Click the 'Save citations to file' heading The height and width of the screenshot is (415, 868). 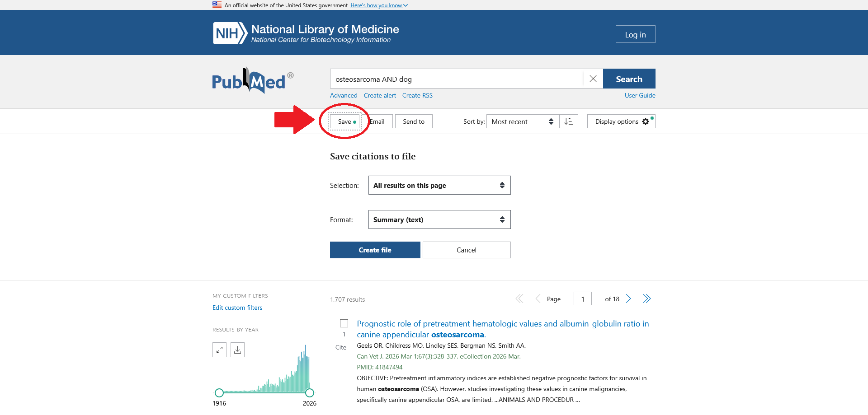coord(373,156)
